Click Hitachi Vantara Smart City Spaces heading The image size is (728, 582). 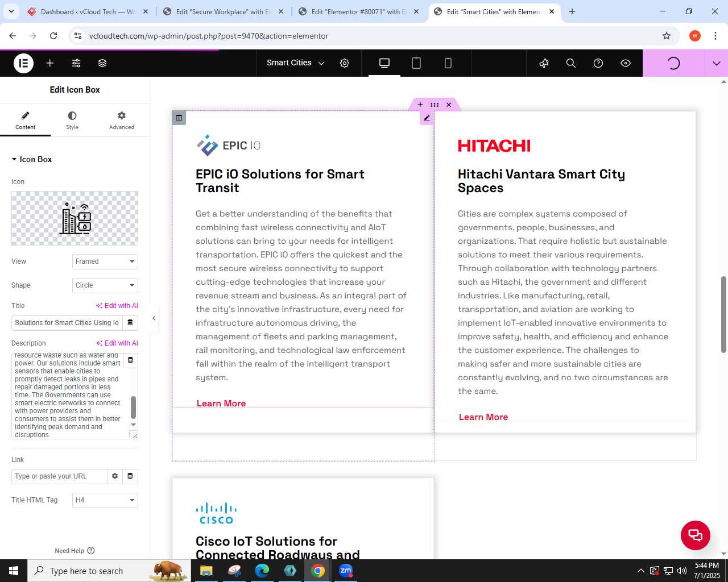coord(541,181)
